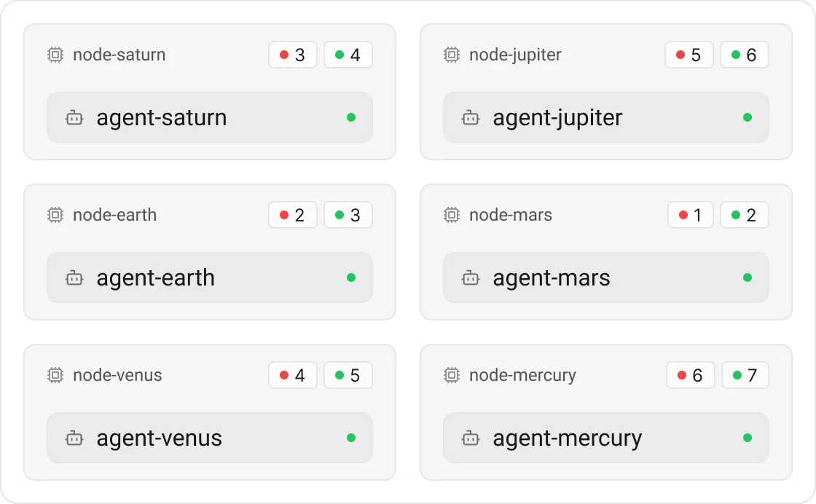Click the green badge showing 5 on node-venus
The width and height of the screenshot is (816, 504).
tap(348, 375)
